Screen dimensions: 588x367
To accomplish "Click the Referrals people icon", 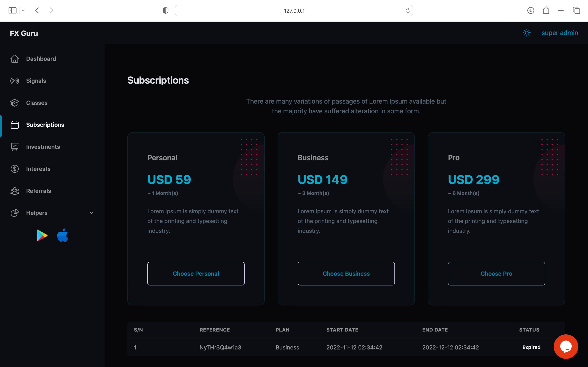I will point(14,191).
